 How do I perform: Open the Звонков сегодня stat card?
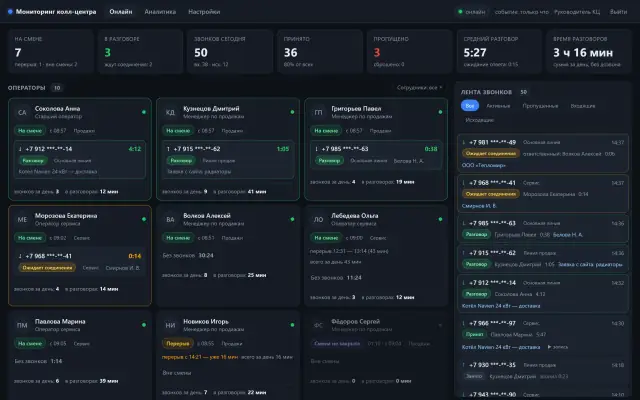tap(230, 51)
